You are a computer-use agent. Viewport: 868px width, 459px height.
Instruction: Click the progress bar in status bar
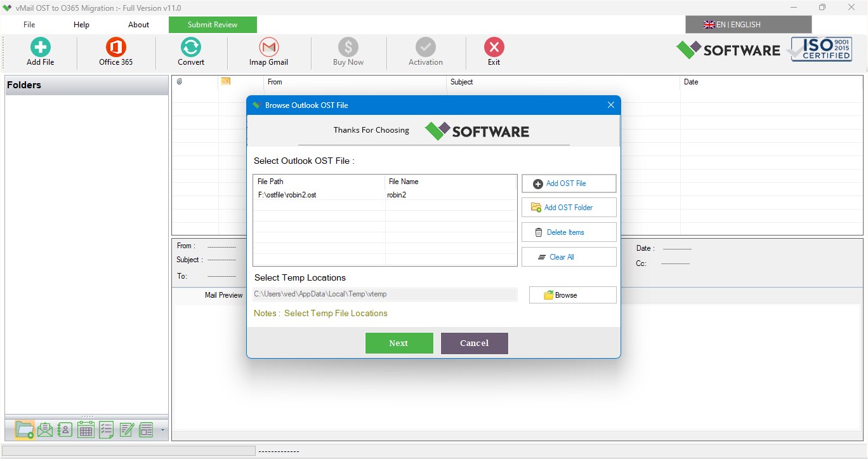[129, 451]
